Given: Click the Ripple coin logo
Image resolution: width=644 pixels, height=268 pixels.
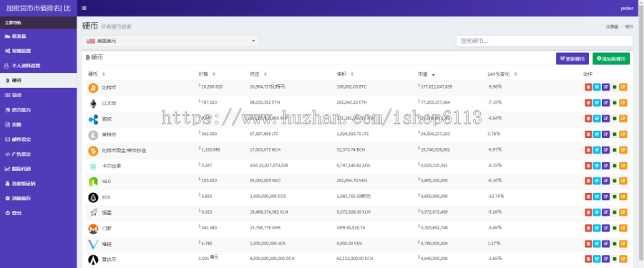Looking at the screenshot, I should click(93, 119).
